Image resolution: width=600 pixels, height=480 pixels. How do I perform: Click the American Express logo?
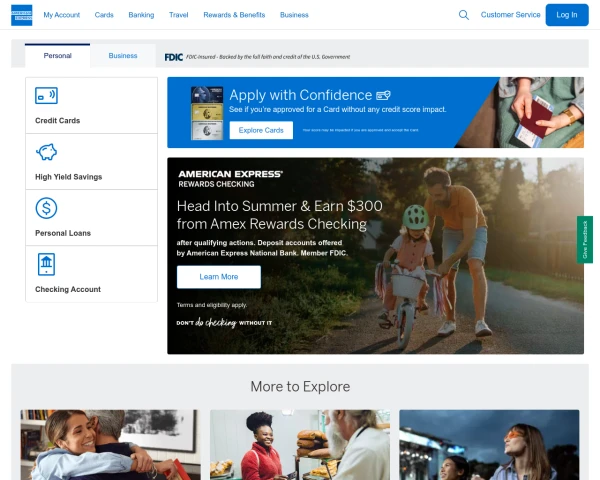(x=21, y=15)
